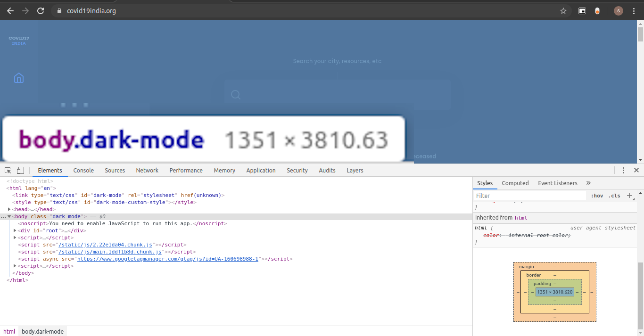The image size is (644, 336).
Task: Select body.dark-mode in the breadcrumb bar
Action: coord(42,331)
